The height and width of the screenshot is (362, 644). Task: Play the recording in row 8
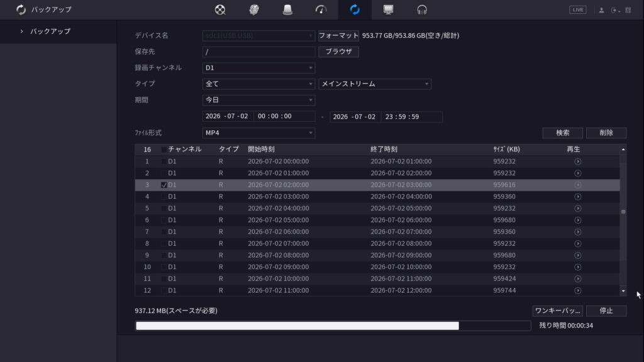click(577, 244)
